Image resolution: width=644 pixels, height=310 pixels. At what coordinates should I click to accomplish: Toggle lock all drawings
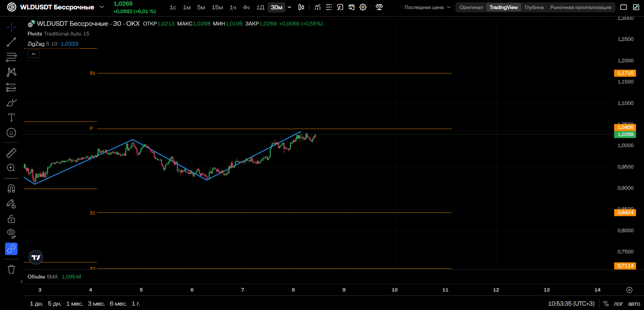click(11, 219)
